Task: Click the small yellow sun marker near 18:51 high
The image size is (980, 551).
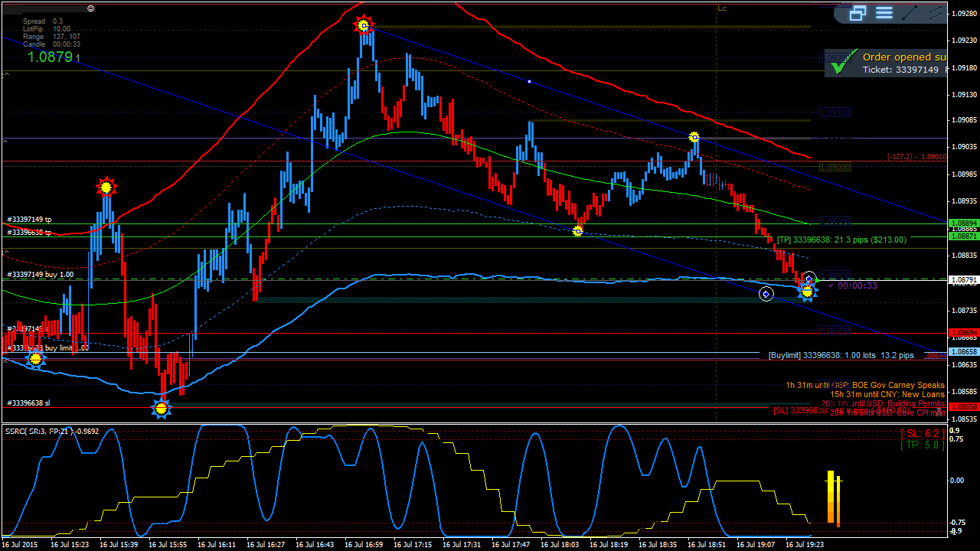Action: [694, 137]
